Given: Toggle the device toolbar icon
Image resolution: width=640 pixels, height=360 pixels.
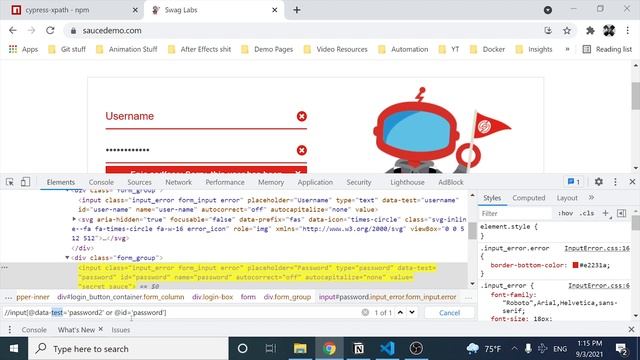Looking at the screenshot, I should tap(25, 182).
